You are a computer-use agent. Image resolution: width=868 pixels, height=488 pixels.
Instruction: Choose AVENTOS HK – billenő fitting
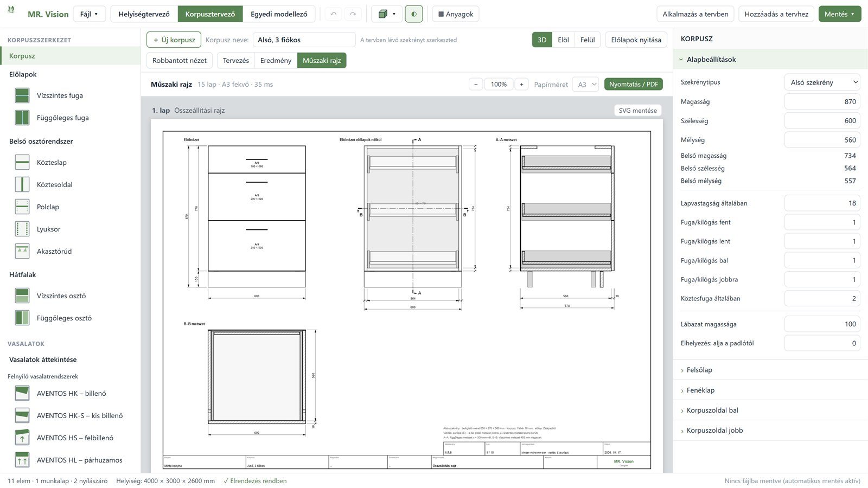click(x=71, y=393)
